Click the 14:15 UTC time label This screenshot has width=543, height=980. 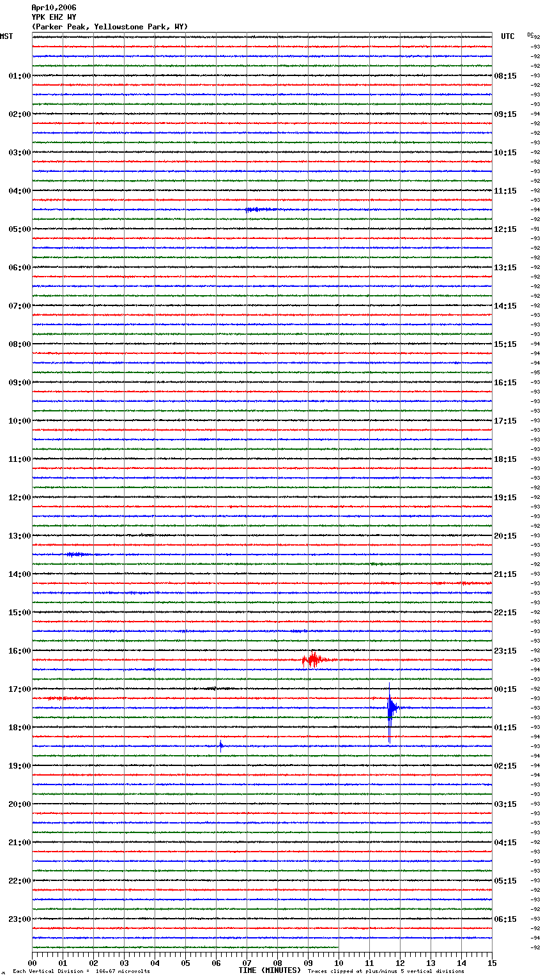pyautogui.click(x=505, y=306)
